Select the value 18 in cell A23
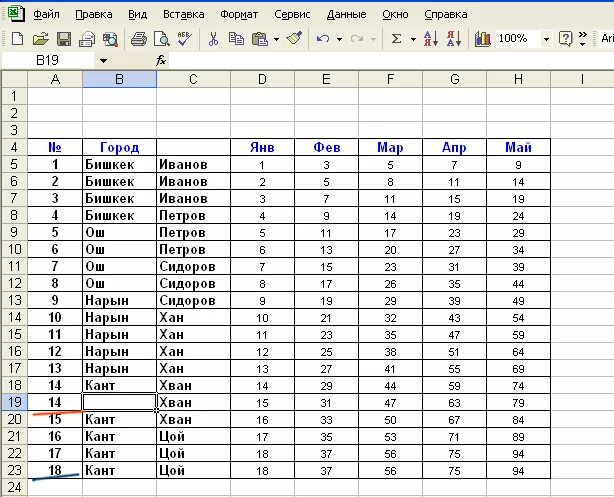614x497 pixels. [x=55, y=470]
